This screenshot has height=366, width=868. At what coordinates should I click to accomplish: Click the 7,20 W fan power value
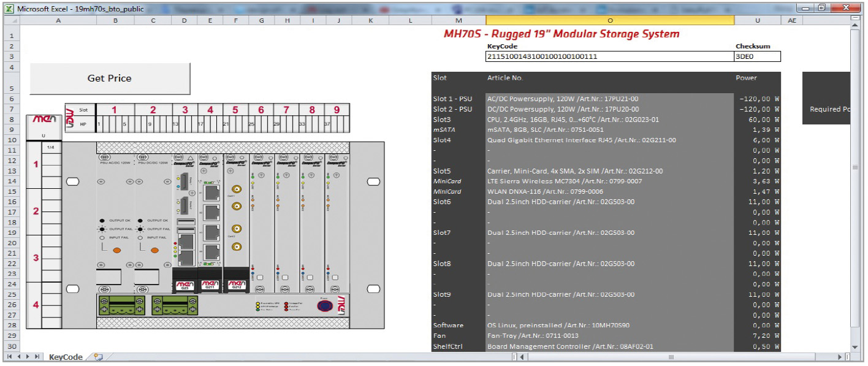pyautogui.click(x=766, y=336)
